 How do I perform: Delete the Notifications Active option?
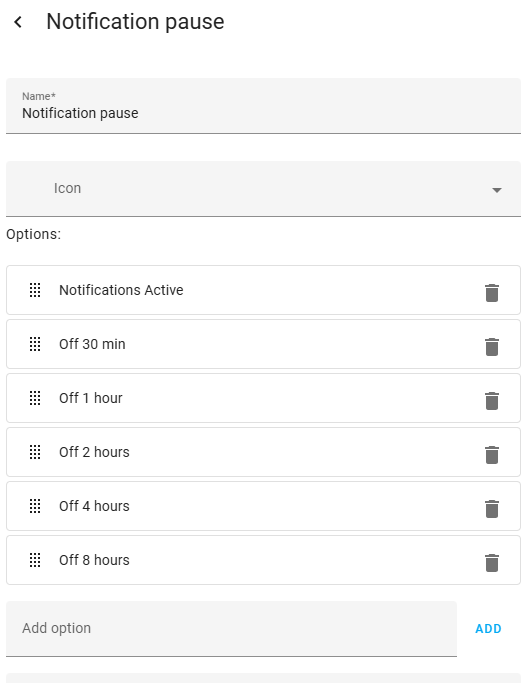[491, 292]
